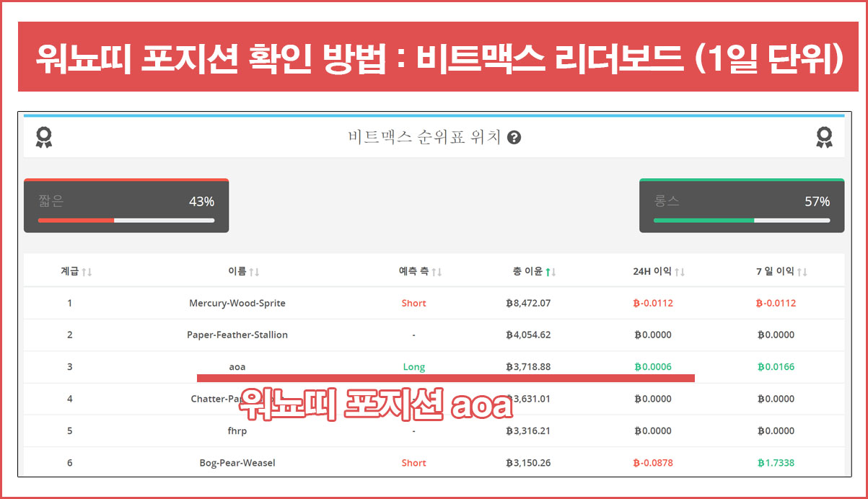This screenshot has height=499, width=868.
Task: Select the 짧은 shorts percentage card
Action: click(x=126, y=206)
